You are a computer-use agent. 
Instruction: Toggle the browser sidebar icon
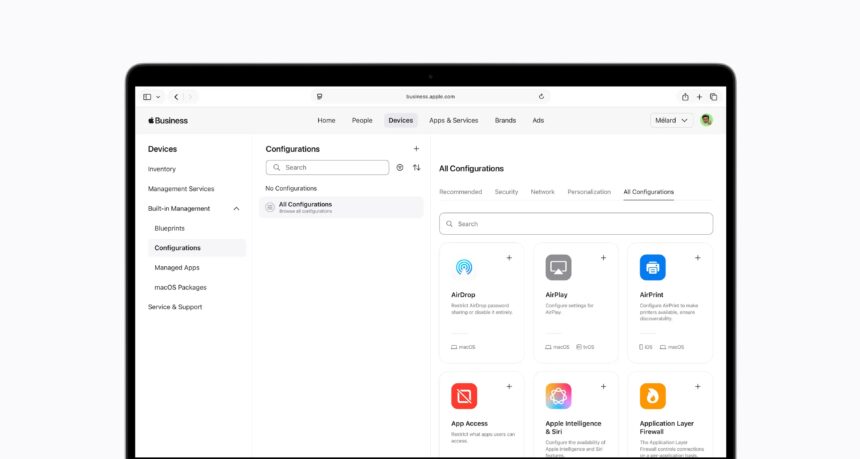point(147,97)
